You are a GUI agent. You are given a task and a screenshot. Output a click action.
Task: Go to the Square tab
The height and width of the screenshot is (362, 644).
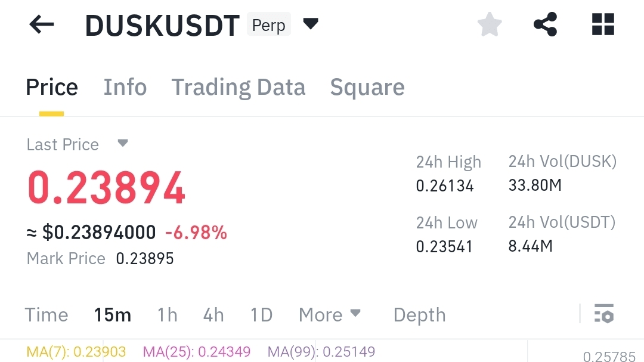click(367, 87)
